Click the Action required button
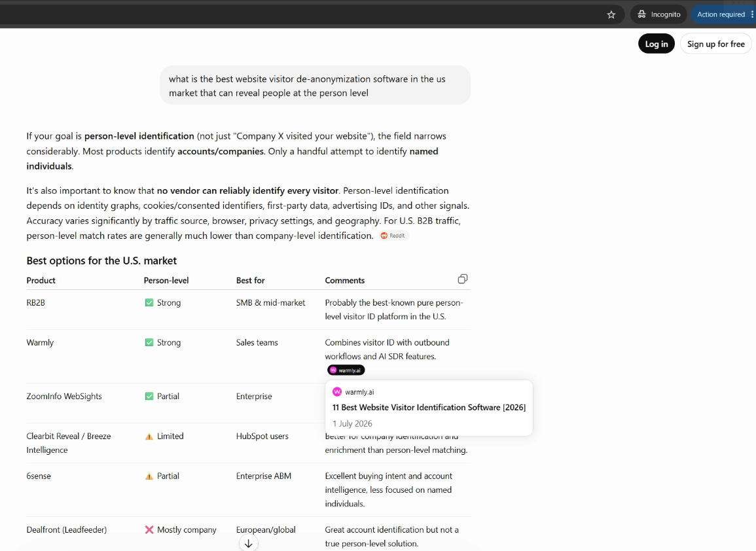The image size is (756, 551). click(x=721, y=14)
